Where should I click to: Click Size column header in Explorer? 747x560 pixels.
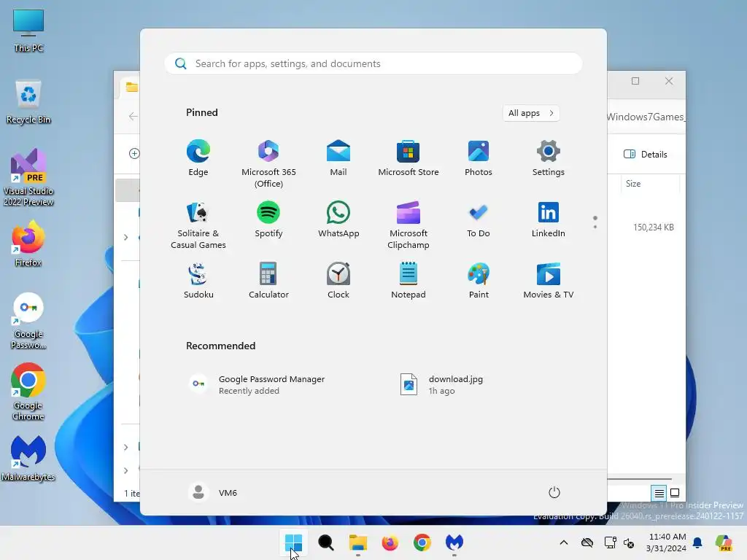(633, 184)
